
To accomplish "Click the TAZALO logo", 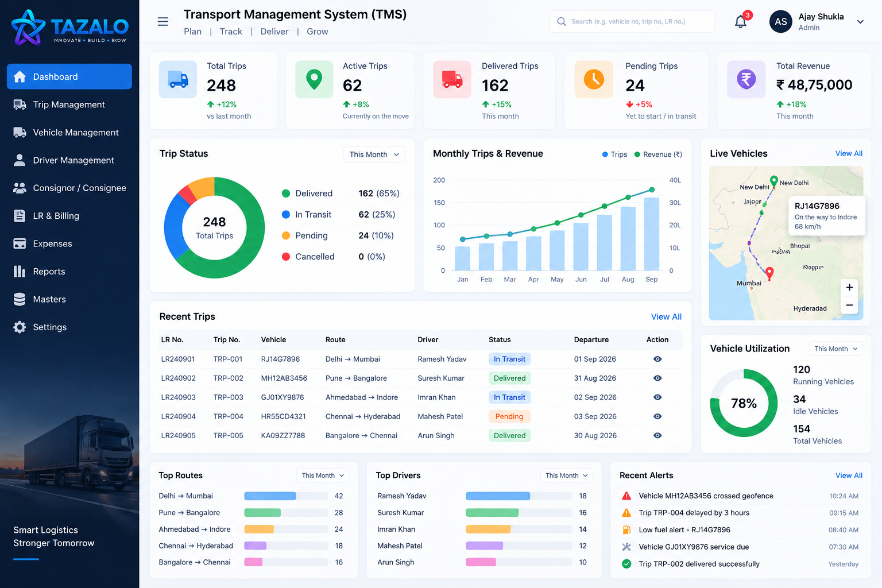I will point(69,27).
